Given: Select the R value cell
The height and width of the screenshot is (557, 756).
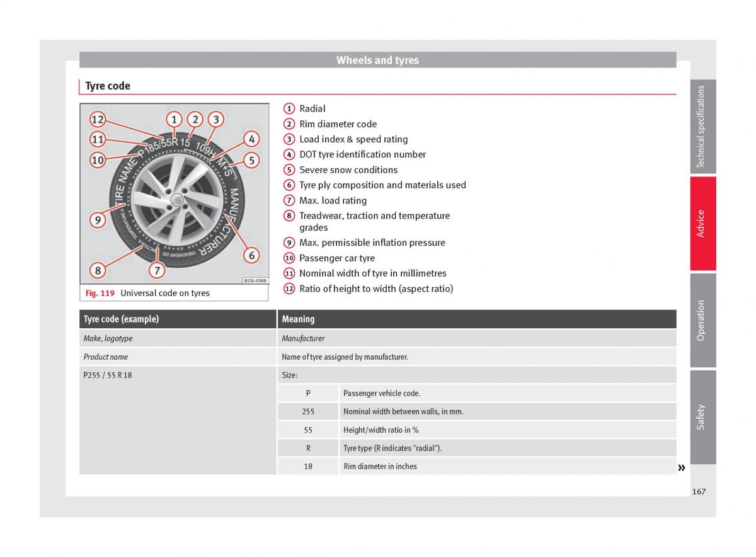Looking at the screenshot, I should pos(308,448).
